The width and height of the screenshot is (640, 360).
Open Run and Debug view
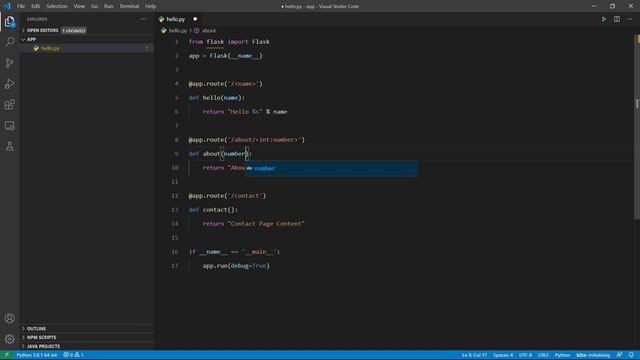coord(9,84)
